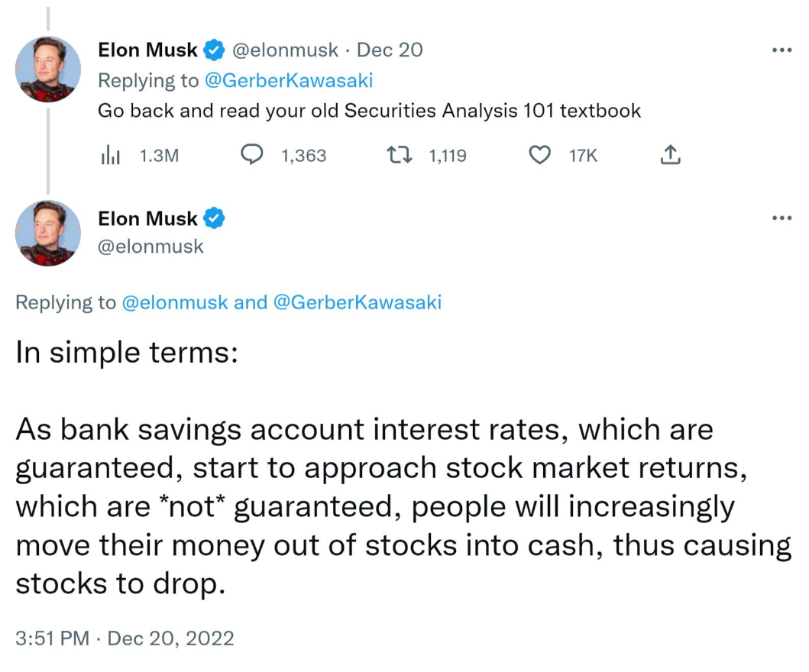Open @GerberKawasaki link in first reply
Viewport: 809px width, 672px height.
tap(289, 80)
